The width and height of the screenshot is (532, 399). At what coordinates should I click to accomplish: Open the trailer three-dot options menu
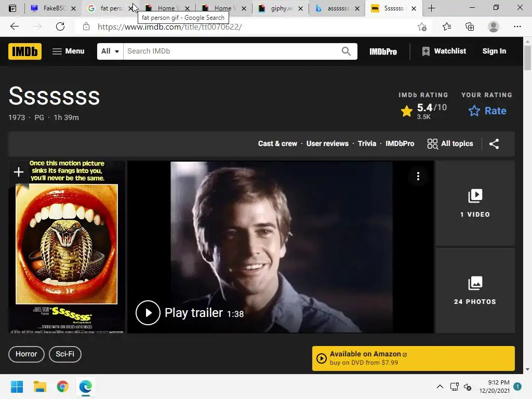click(x=418, y=176)
